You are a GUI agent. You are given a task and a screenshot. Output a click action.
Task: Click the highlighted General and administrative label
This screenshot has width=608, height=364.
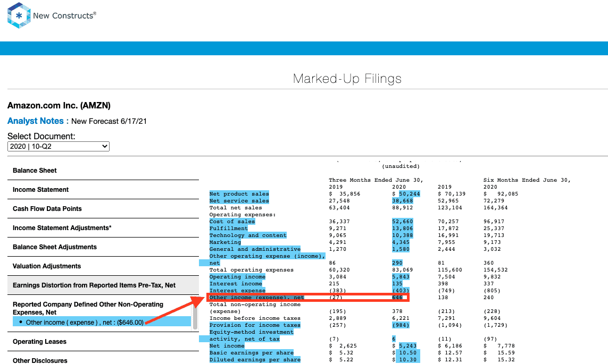255,249
